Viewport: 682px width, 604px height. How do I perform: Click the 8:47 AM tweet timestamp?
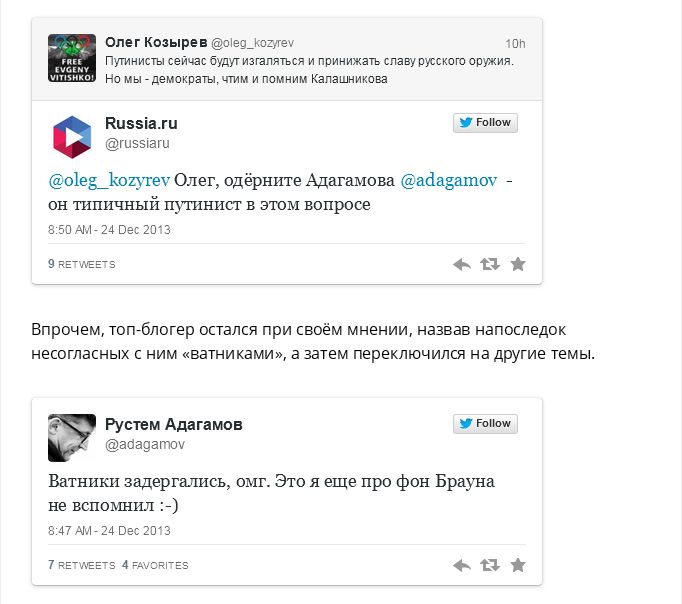click(109, 530)
